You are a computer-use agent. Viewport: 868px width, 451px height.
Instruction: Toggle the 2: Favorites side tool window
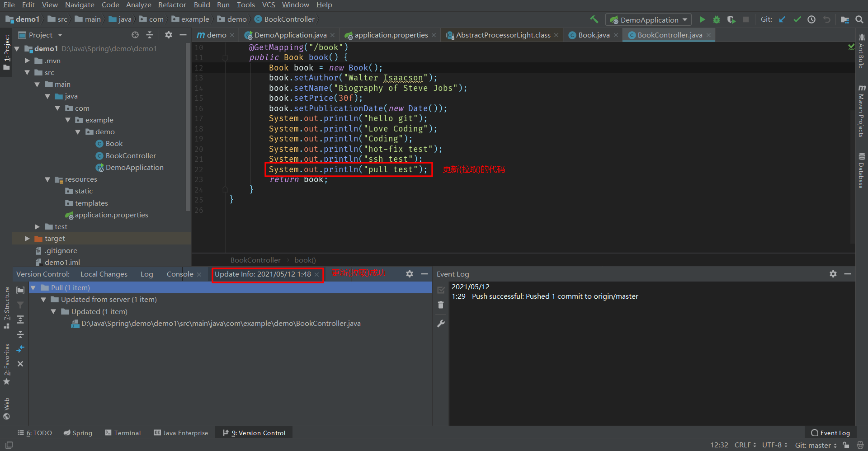click(6, 364)
